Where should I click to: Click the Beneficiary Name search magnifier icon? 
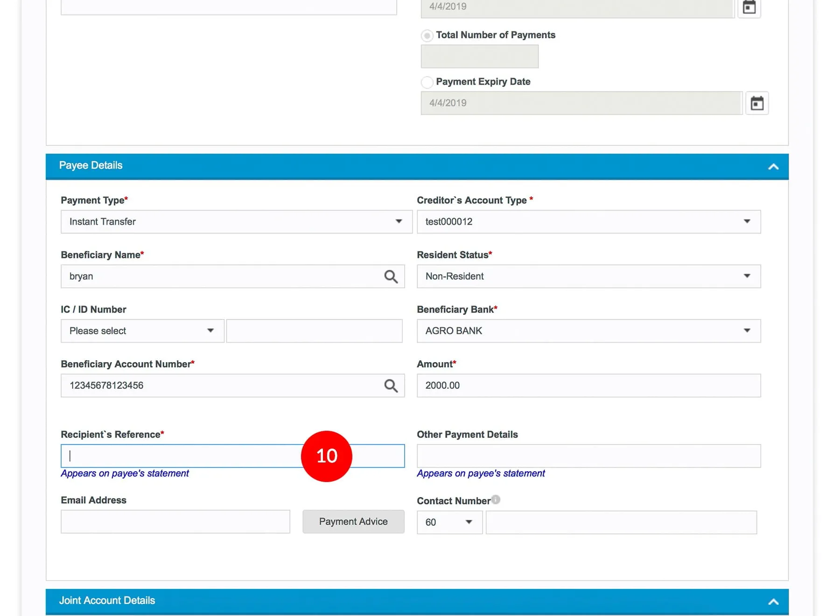click(x=391, y=277)
